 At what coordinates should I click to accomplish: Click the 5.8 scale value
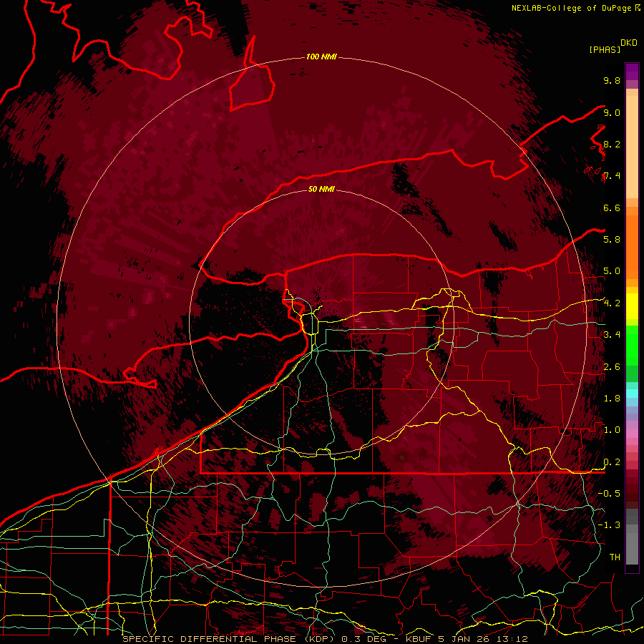(x=612, y=240)
